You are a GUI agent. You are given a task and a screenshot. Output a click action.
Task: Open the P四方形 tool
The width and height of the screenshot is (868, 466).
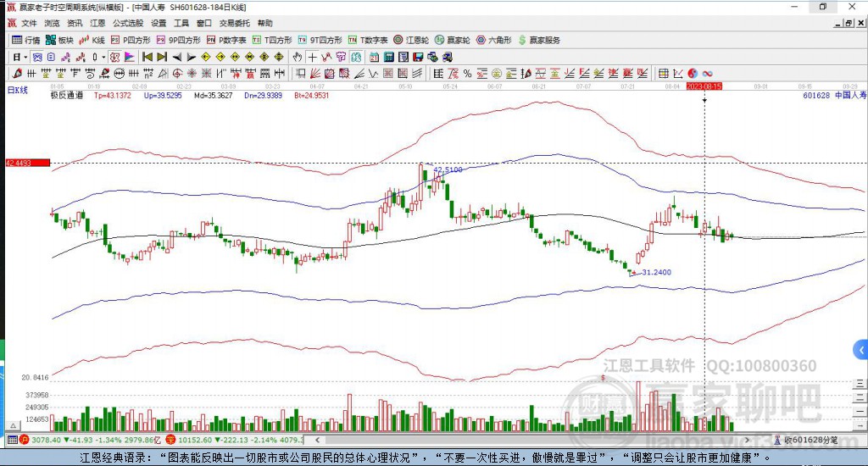point(131,40)
